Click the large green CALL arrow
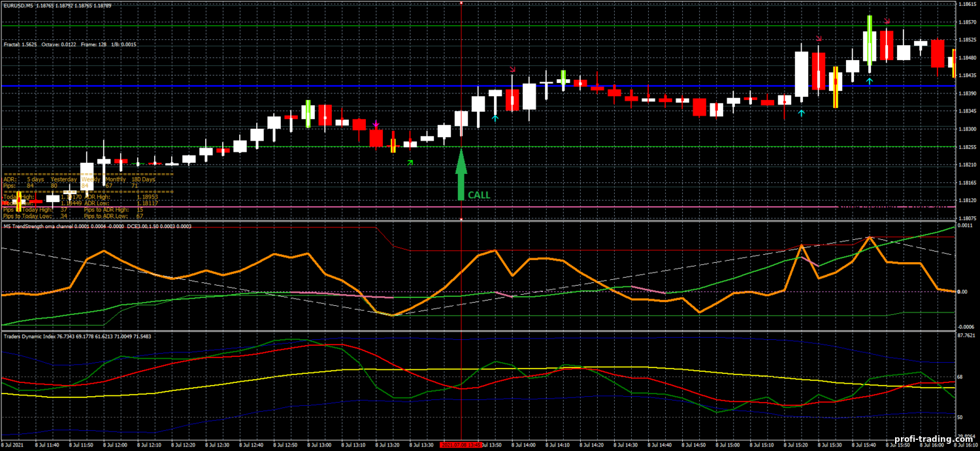This screenshot has width=980, height=451. (461, 173)
